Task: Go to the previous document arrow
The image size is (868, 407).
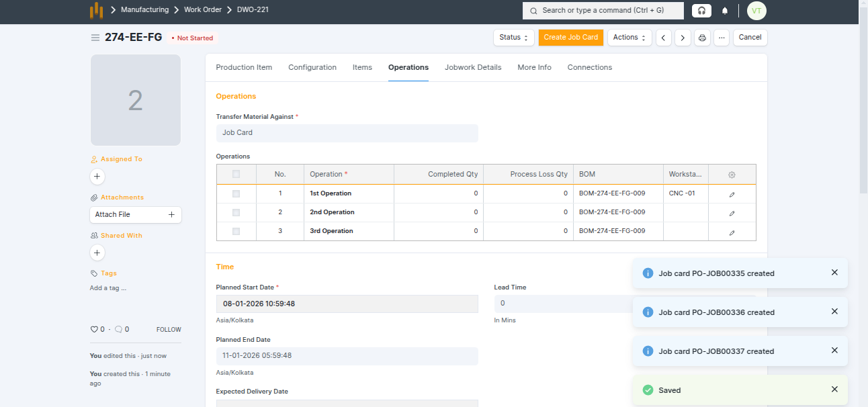Action: (x=664, y=38)
